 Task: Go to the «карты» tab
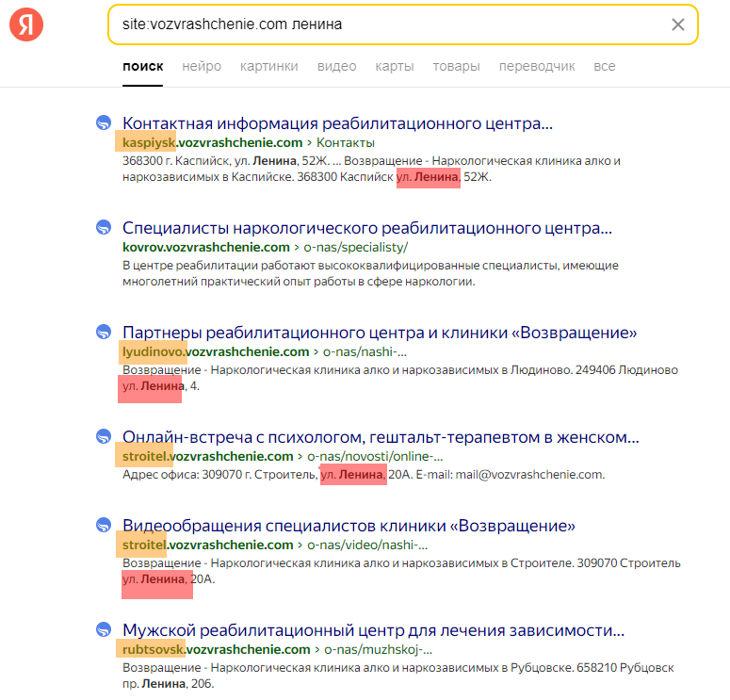coord(395,66)
